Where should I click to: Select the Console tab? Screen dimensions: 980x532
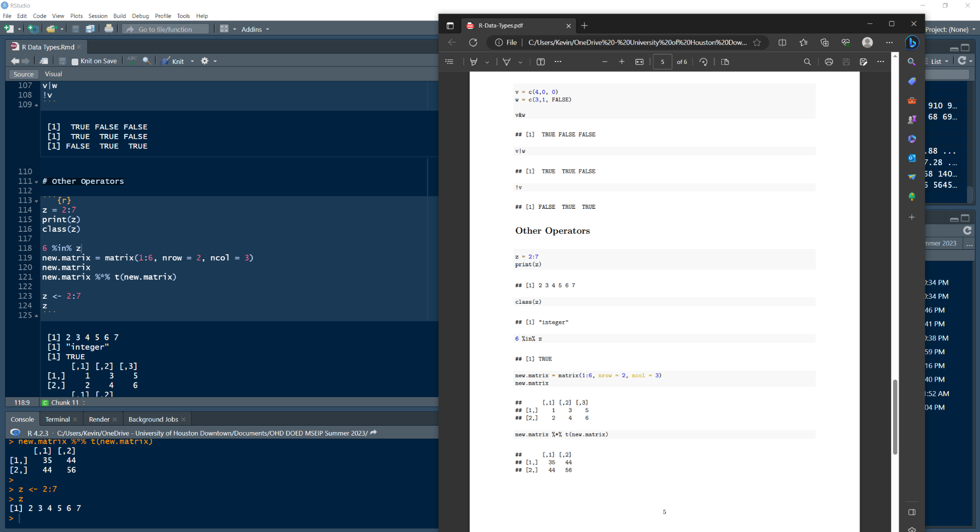click(x=22, y=419)
